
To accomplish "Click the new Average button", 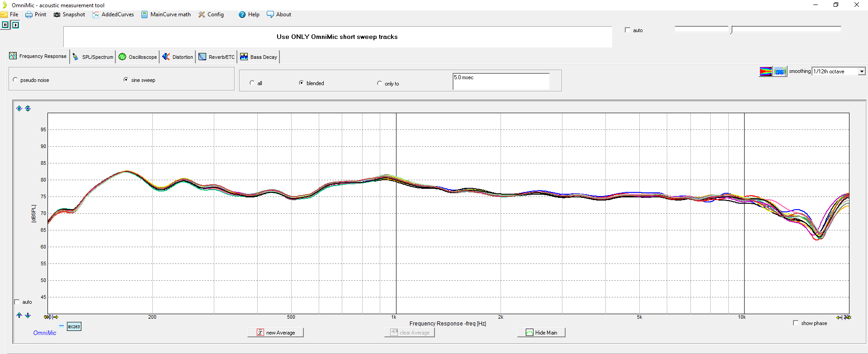I will [275, 333].
